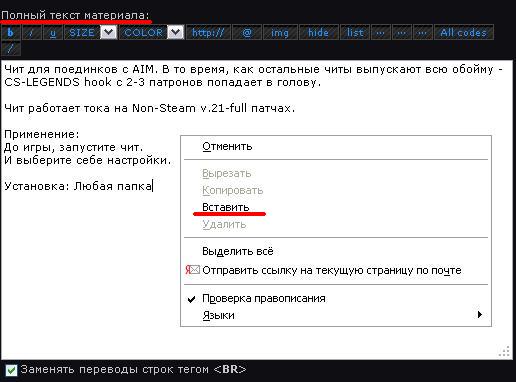Open the SIZE dropdown arrow

click(x=109, y=32)
